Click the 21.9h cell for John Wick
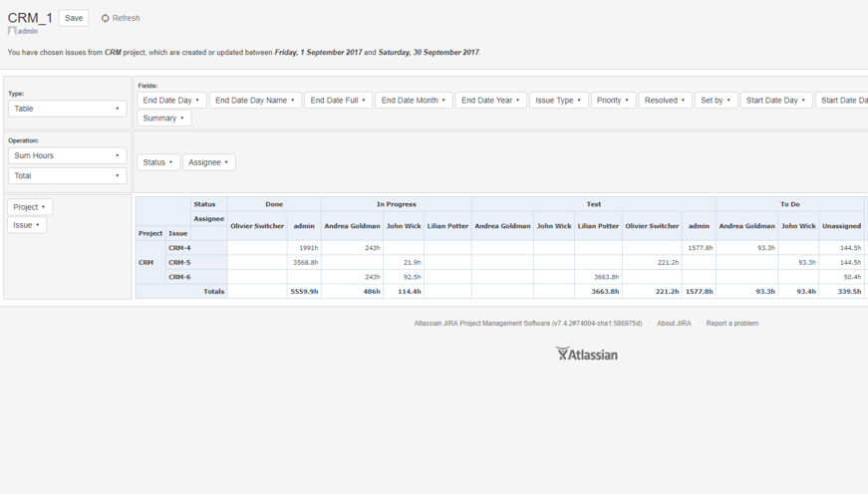Viewport: 868px width, 494px height. (x=404, y=262)
